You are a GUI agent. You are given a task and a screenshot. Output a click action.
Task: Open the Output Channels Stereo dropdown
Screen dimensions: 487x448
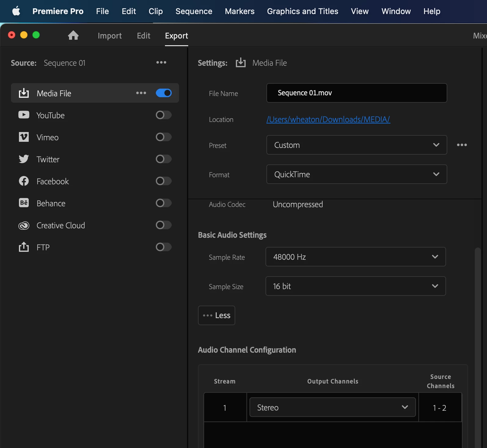coord(332,407)
